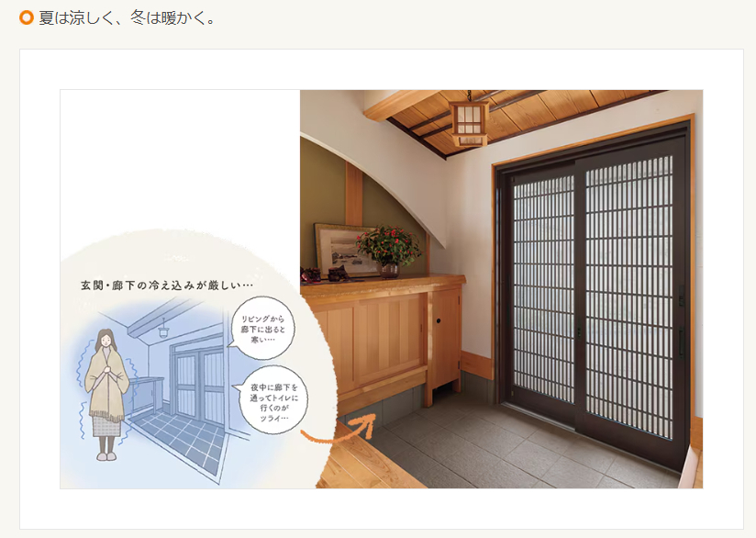Expand the speech bubble about the cold hallway

pos(261,329)
